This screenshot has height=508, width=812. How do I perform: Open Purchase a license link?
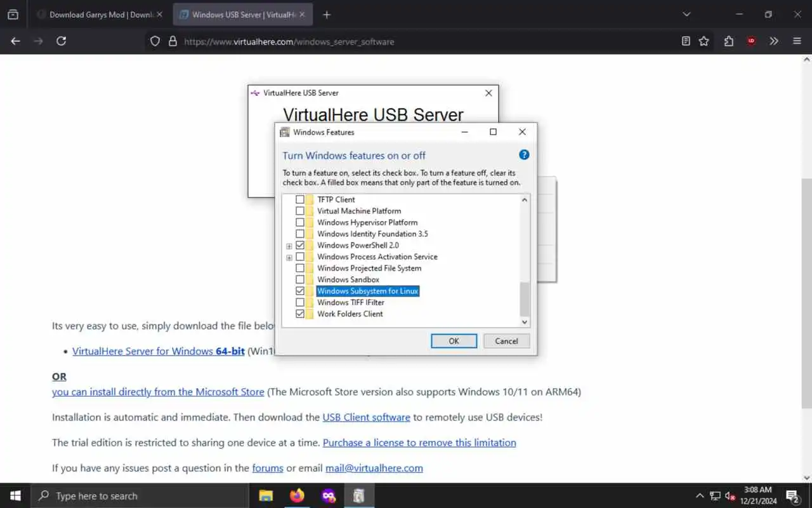point(419,443)
